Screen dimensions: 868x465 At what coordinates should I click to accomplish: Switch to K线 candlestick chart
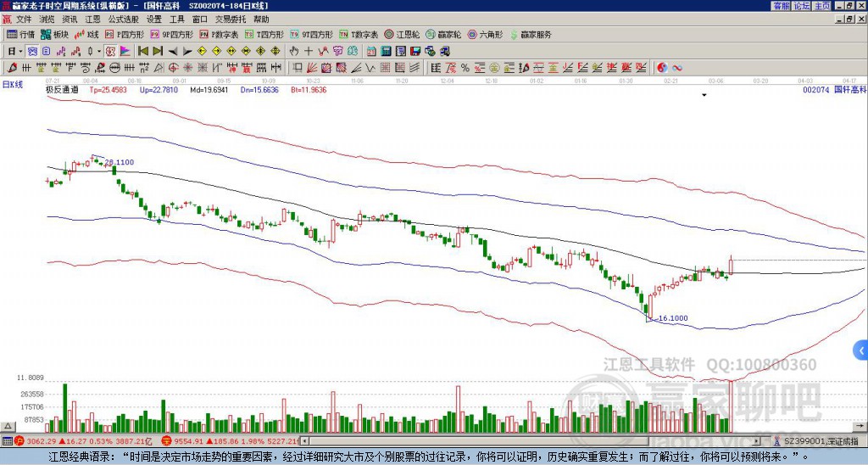[86, 34]
